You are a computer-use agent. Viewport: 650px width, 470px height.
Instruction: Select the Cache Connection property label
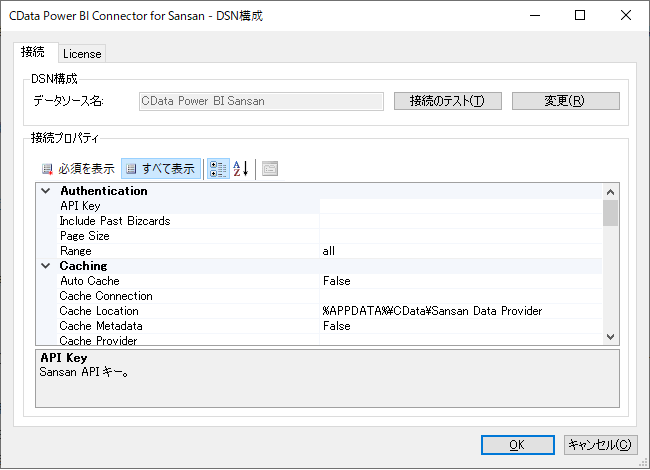(106, 296)
